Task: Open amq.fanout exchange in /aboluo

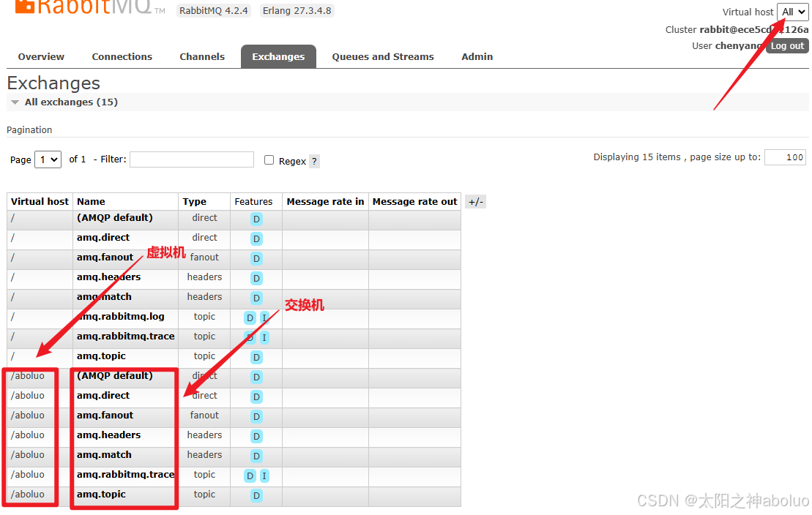Action: (105, 415)
